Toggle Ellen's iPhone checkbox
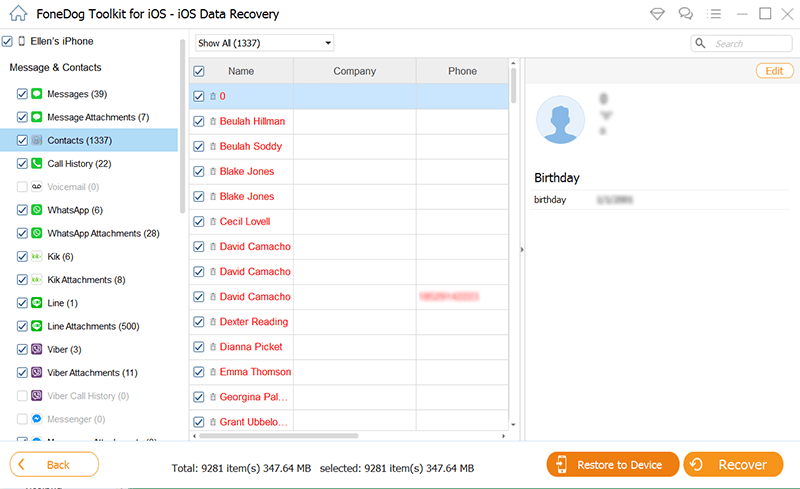This screenshot has height=489, width=800. [7, 41]
